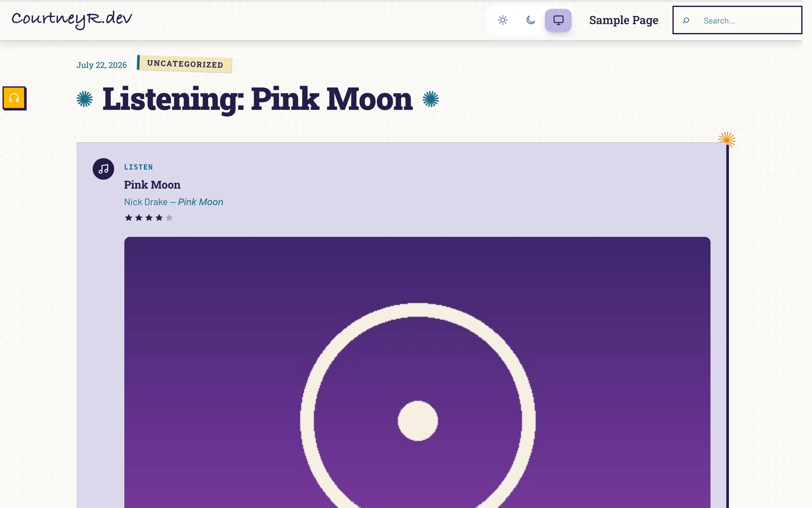Click the Nick Drake artist name

point(146,202)
